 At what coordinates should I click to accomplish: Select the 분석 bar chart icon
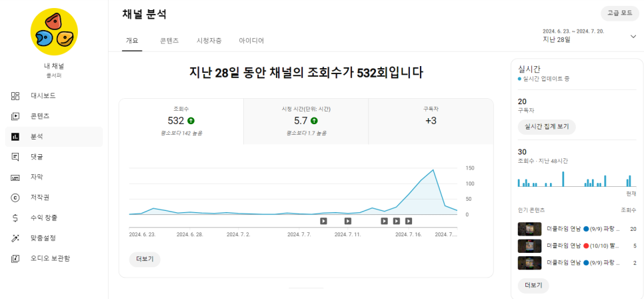point(15,137)
